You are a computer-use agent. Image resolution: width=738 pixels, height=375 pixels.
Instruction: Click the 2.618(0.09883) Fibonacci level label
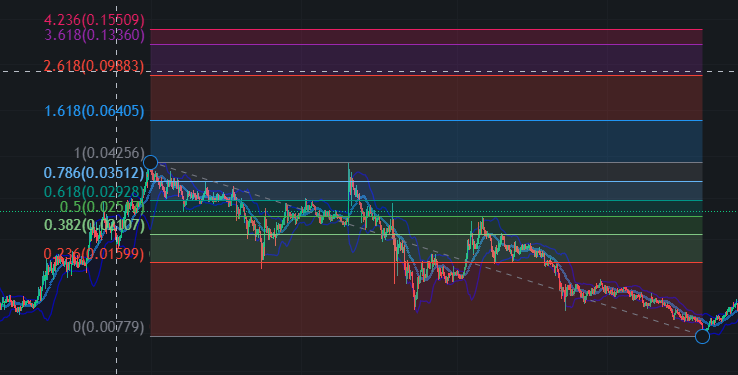click(x=94, y=66)
